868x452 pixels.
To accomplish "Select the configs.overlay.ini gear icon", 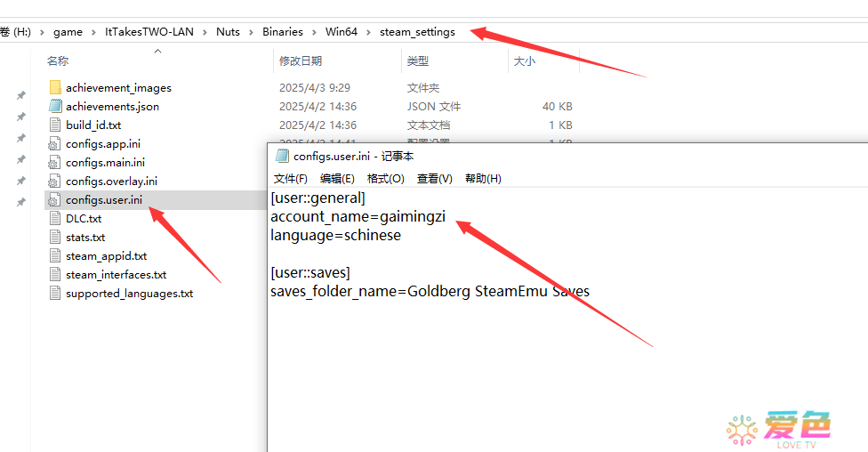I will coord(54,182).
